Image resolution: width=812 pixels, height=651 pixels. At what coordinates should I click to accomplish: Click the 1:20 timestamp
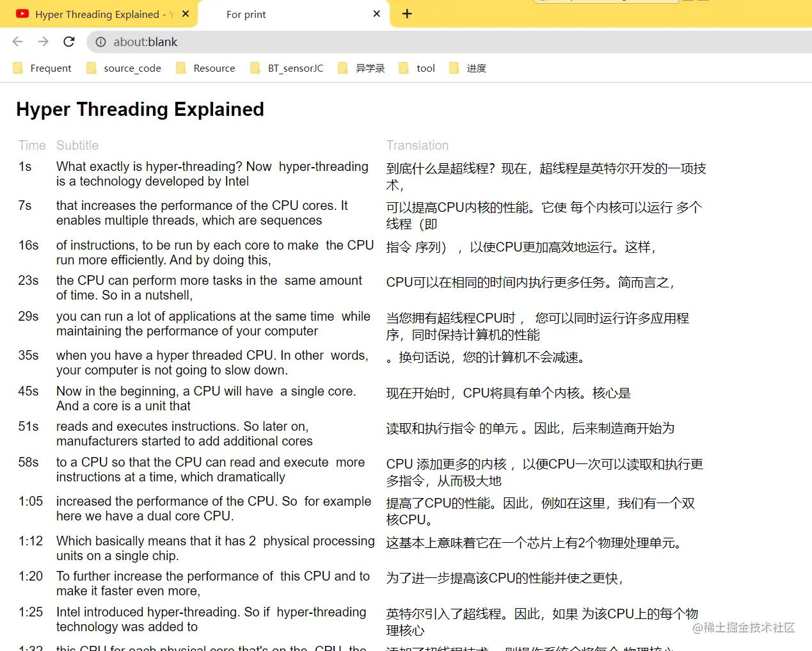pos(30,576)
